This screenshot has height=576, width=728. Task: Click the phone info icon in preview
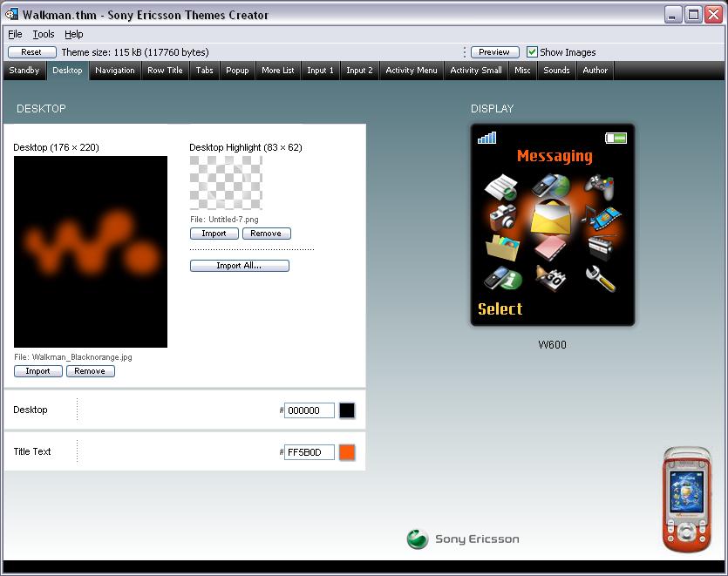pyautogui.click(x=503, y=278)
